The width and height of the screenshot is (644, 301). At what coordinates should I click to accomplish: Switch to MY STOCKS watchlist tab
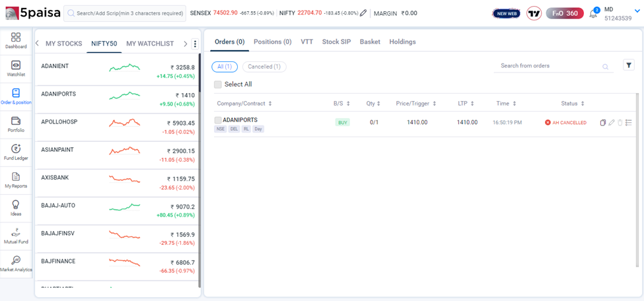pos(63,44)
